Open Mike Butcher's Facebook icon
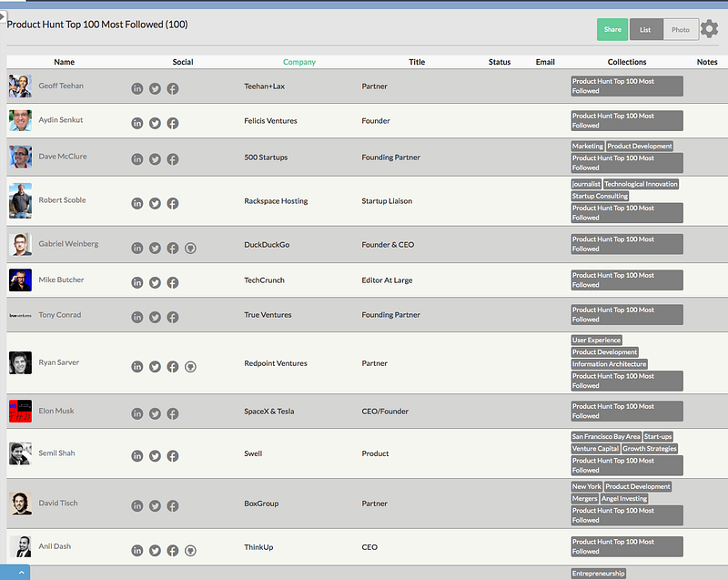728x580 pixels. pyautogui.click(x=173, y=282)
